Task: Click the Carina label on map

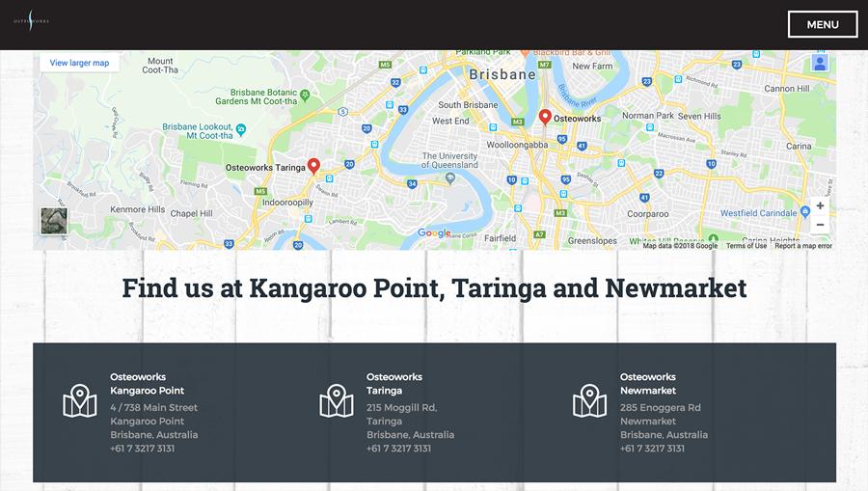Action: [x=799, y=146]
